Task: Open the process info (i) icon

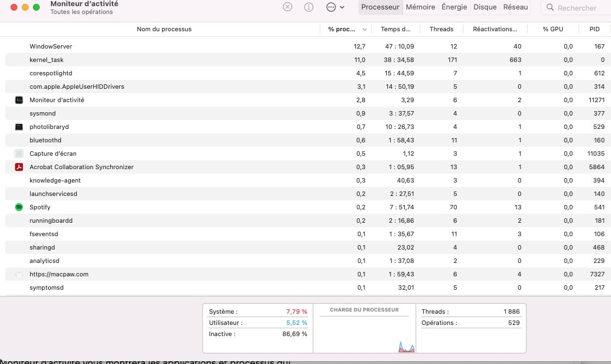Action: tap(309, 7)
